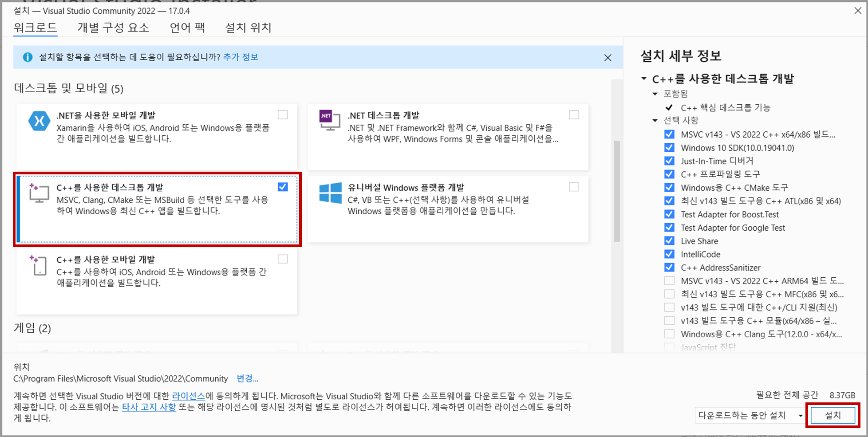Uncheck C++ AddressSanitizer option
The width and height of the screenshot is (868, 437).
pyautogui.click(x=669, y=267)
